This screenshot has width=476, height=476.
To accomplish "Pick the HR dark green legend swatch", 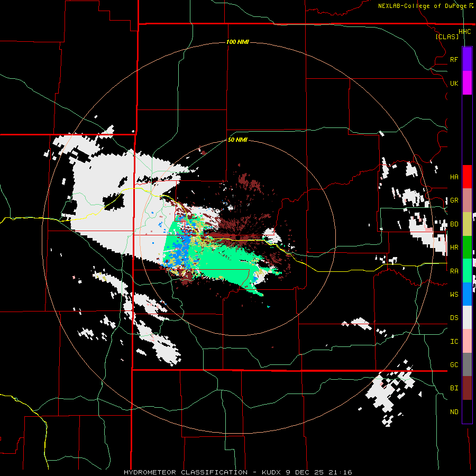I will click(467, 247).
